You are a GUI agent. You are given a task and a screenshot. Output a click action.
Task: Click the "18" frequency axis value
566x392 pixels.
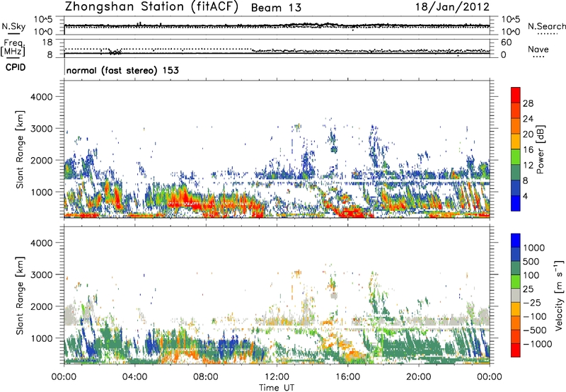(x=47, y=42)
